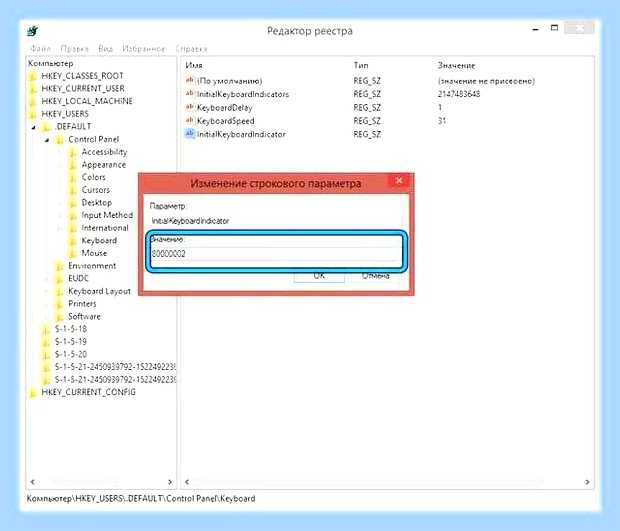The height and width of the screenshot is (531, 620).
Task: Confirm the dialog with the OK button
Action: (x=319, y=276)
